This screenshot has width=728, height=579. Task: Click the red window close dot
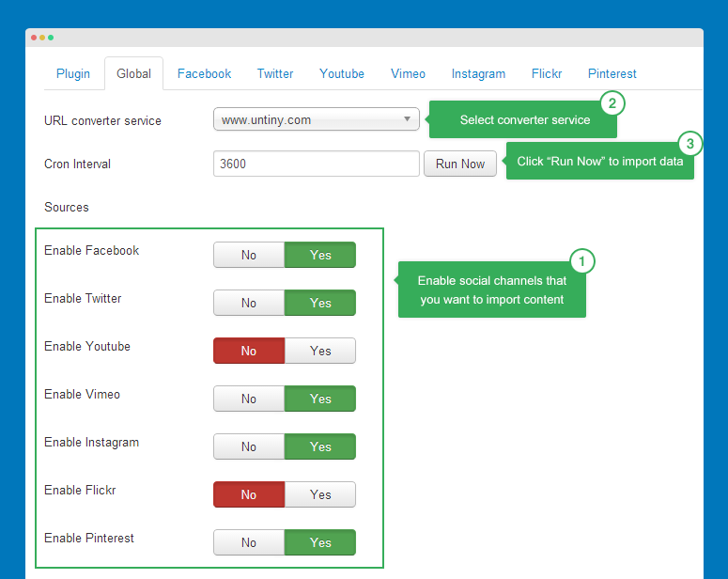coord(34,38)
